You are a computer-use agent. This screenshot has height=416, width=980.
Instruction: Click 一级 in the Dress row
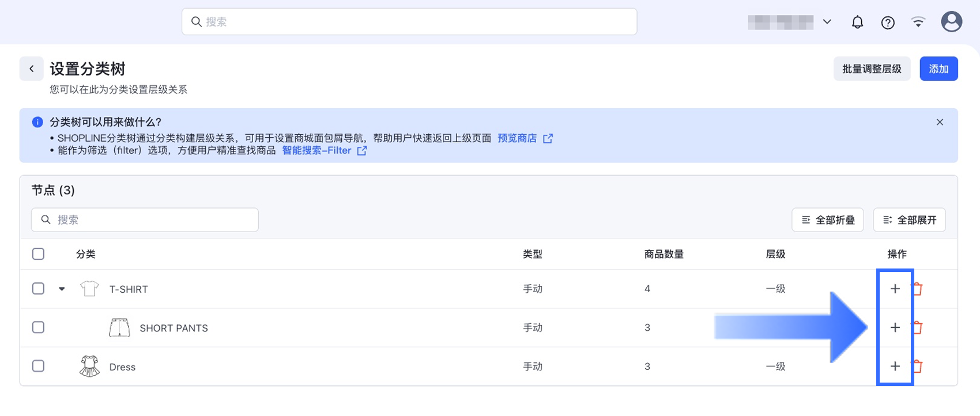tap(775, 366)
